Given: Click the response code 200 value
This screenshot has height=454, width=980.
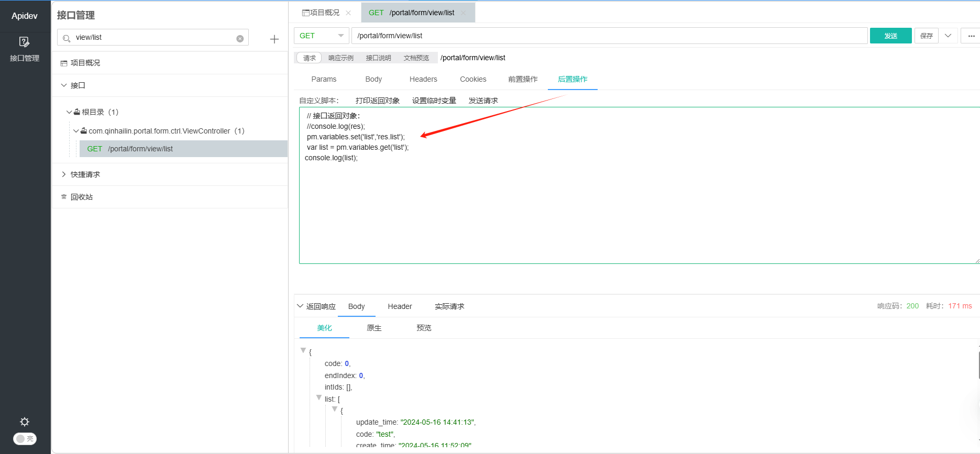Looking at the screenshot, I should coord(912,306).
